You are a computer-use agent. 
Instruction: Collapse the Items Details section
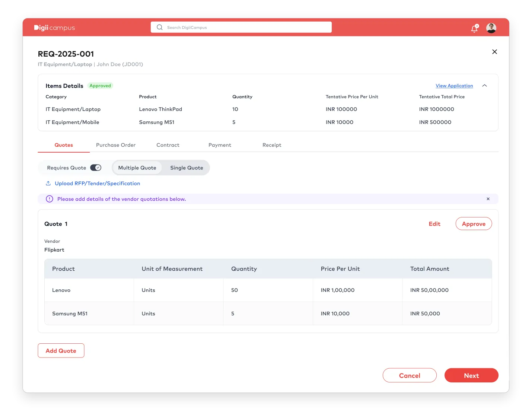coord(484,86)
